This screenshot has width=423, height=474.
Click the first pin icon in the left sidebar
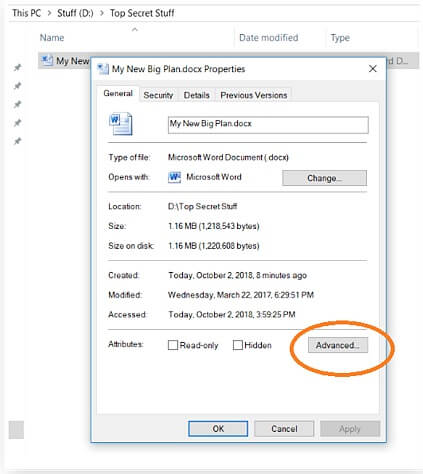pos(17,68)
